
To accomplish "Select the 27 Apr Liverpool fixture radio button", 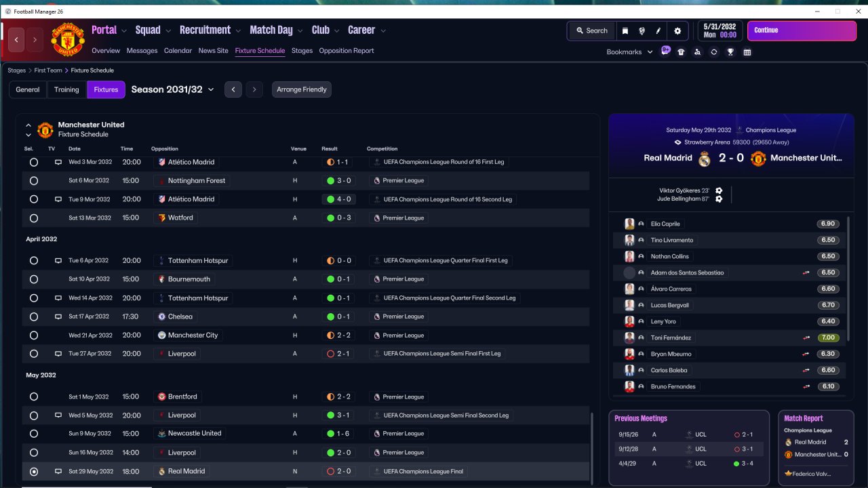I will pos(34,354).
